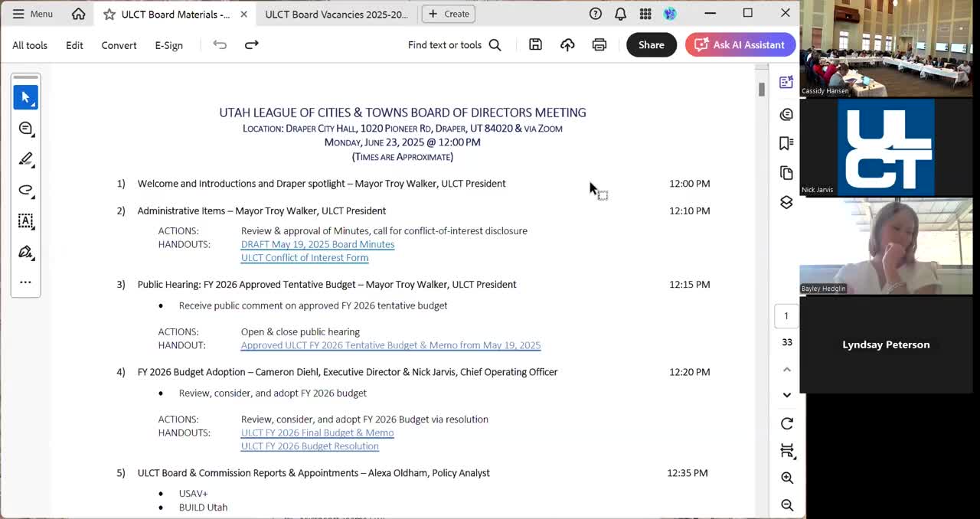This screenshot has width=980, height=519.
Task: Select Nick Jarvis video tile
Action: (x=886, y=147)
